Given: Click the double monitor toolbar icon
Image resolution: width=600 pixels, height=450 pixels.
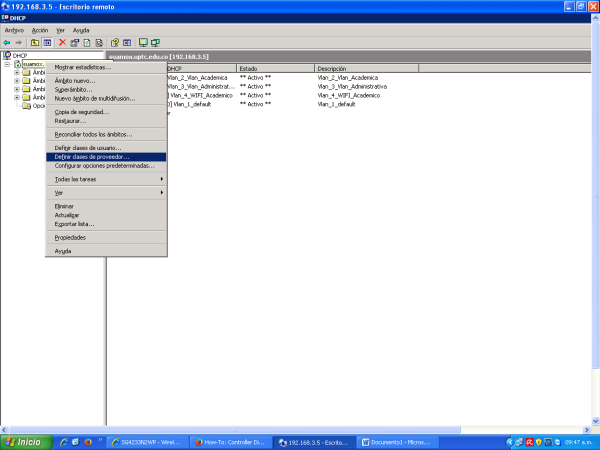Looking at the screenshot, I should click(x=155, y=42).
